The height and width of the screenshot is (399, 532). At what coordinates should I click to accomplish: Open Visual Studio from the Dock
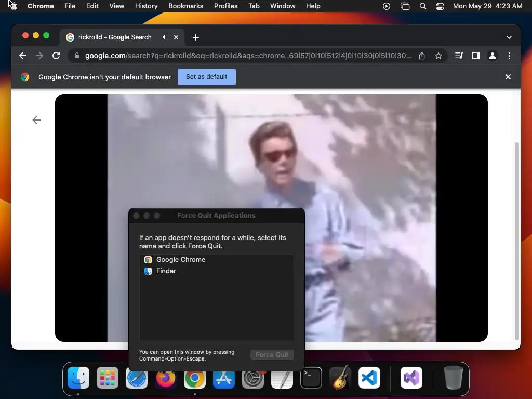coord(411,378)
